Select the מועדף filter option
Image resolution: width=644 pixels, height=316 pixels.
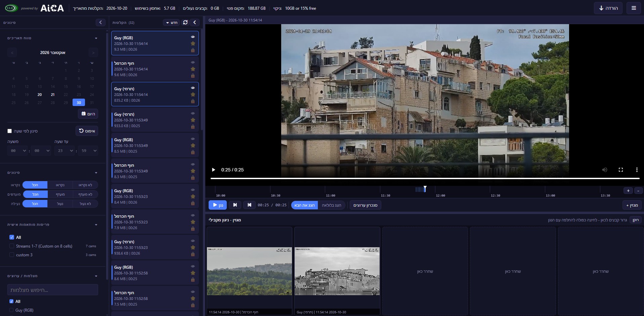[x=60, y=194]
